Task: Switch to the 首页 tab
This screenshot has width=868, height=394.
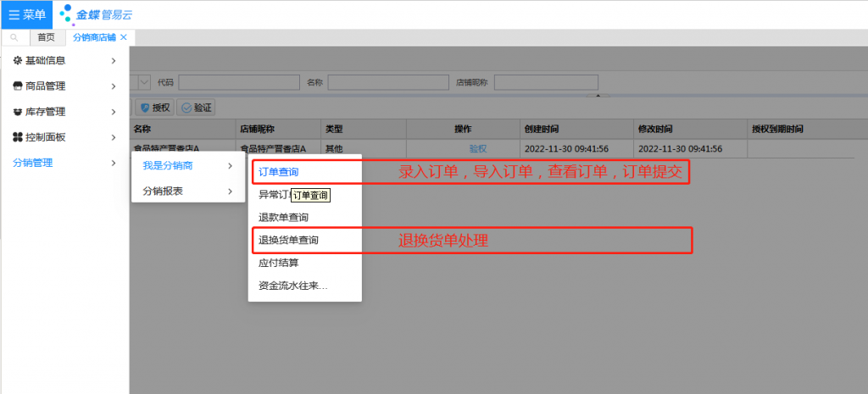Action: (46, 37)
